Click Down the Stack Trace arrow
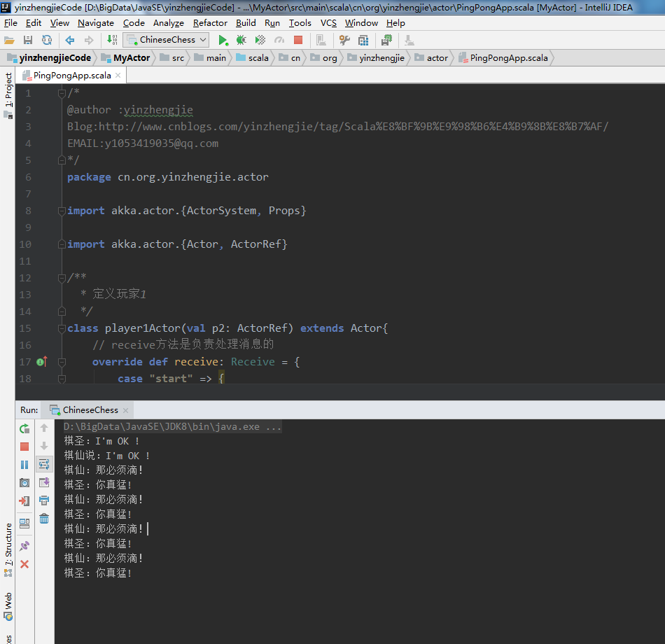665x644 pixels. 44,447
